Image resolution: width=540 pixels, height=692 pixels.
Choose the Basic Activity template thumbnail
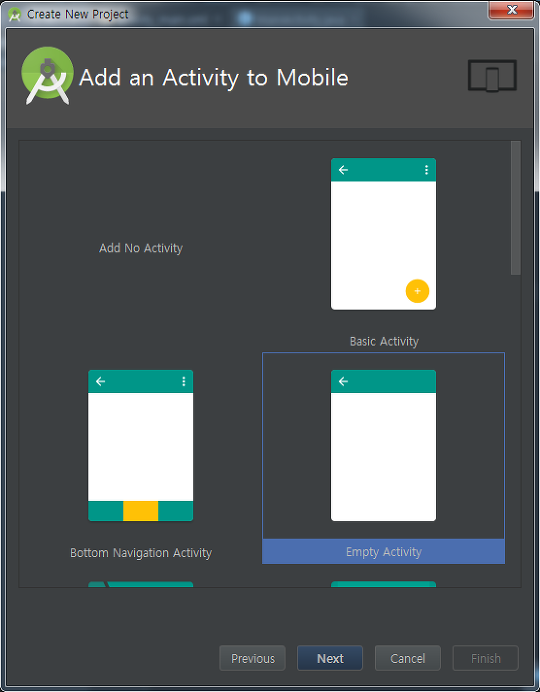pyautogui.click(x=383, y=234)
